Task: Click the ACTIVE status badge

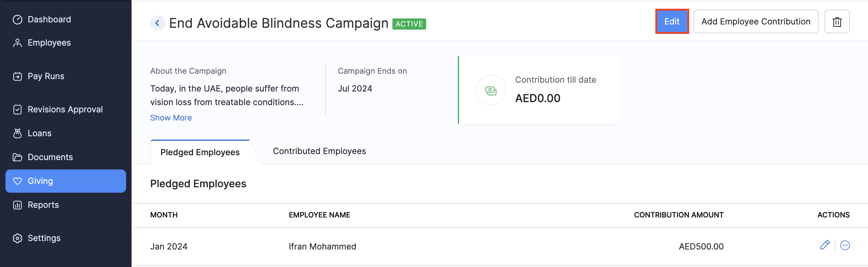Action: (409, 24)
